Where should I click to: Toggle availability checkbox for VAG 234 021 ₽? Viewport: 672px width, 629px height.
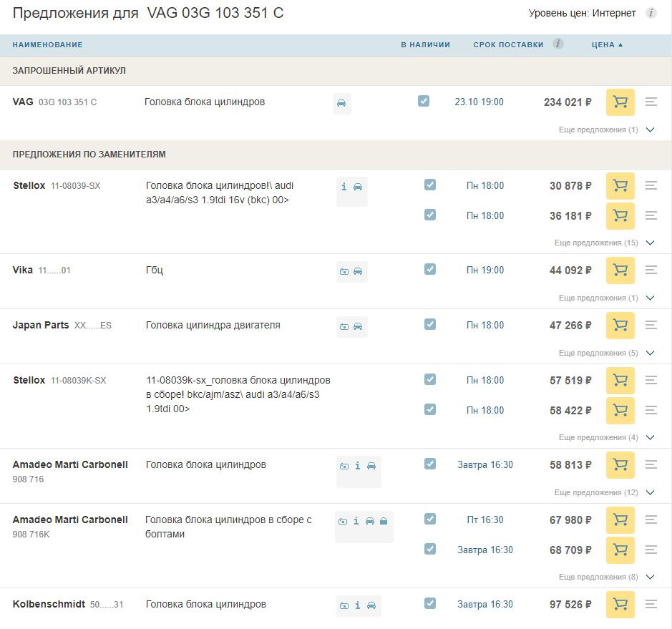[x=424, y=101]
